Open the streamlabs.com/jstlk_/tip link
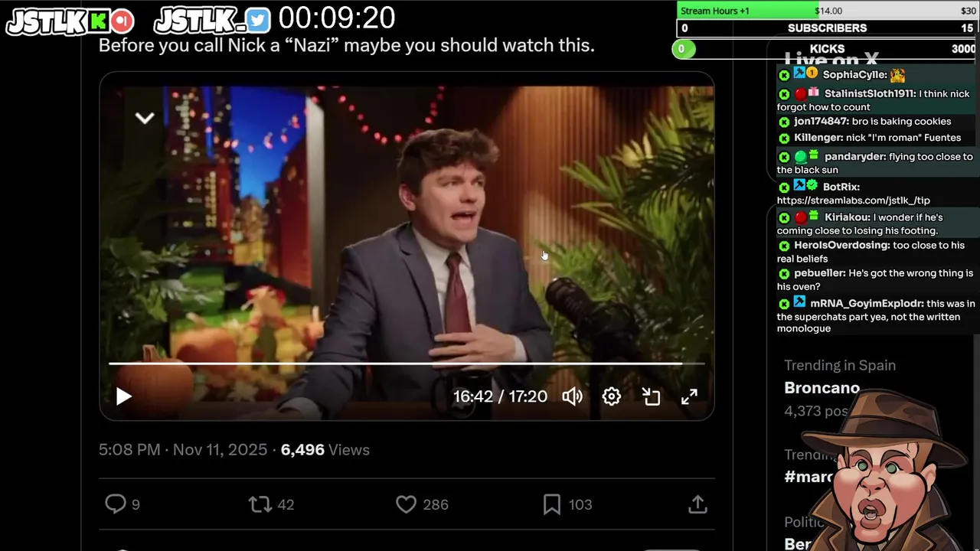The width and height of the screenshot is (980, 551). point(853,201)
